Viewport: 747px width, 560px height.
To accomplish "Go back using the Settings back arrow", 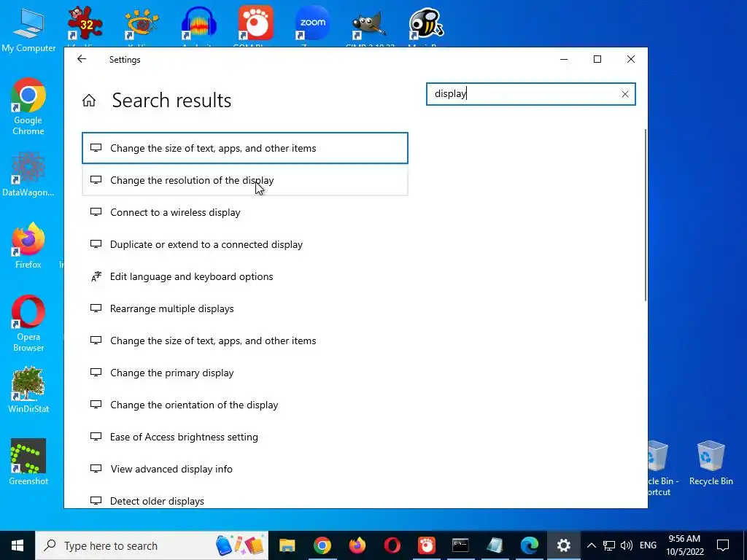I will [x=82, y=59].
